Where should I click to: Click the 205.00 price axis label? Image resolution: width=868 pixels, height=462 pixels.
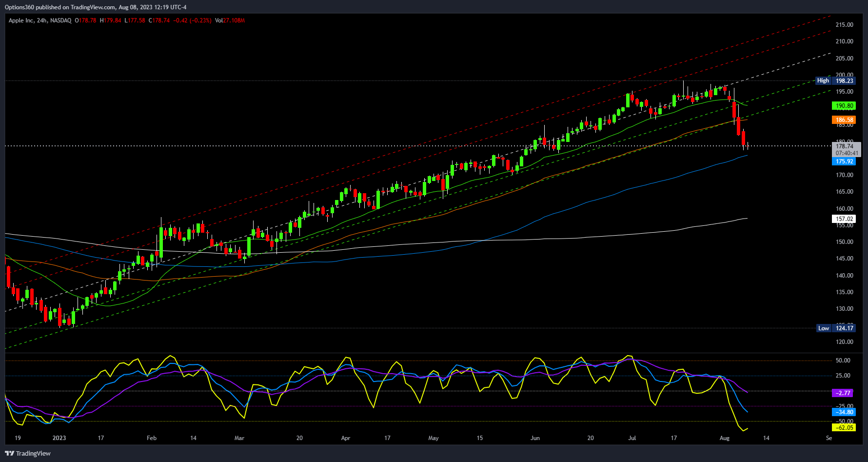[845, 58]
